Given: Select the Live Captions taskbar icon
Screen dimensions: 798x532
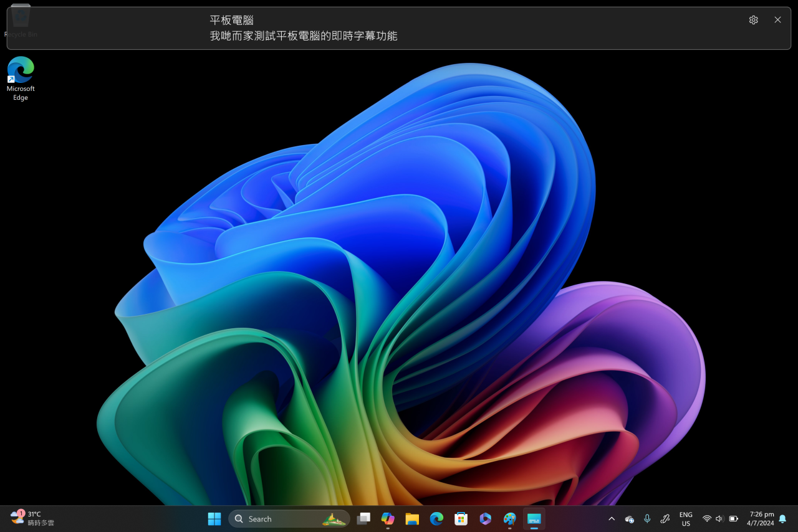Looking at the screenshot, I should [x=534, y=518].
